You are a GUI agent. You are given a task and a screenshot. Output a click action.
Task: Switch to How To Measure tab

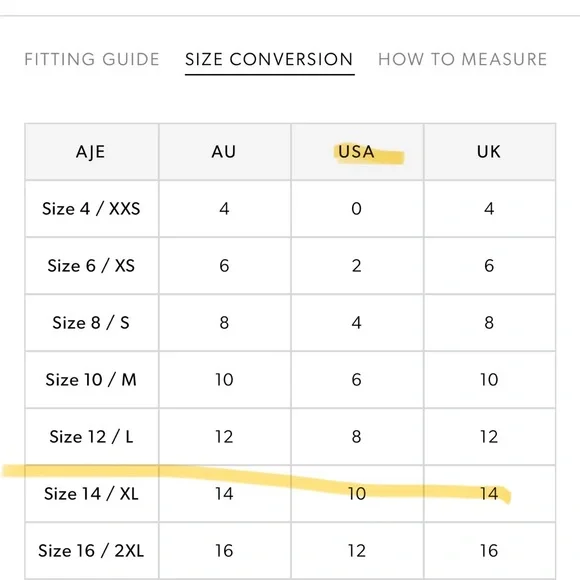point(462,60)
